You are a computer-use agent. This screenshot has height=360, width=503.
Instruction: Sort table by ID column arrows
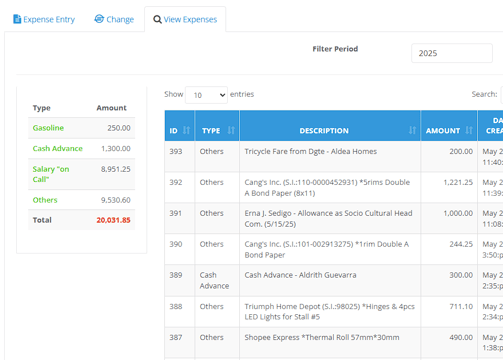(186, 130)
